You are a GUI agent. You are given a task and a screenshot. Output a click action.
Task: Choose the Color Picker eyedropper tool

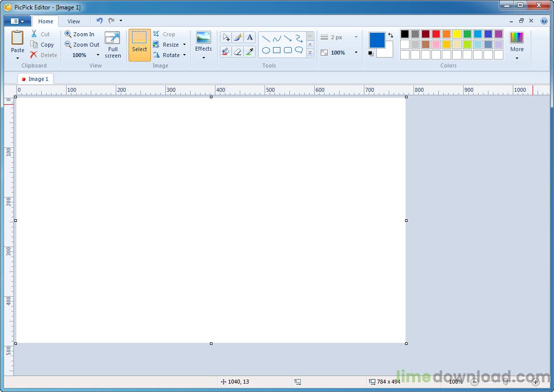coord(250,52)
